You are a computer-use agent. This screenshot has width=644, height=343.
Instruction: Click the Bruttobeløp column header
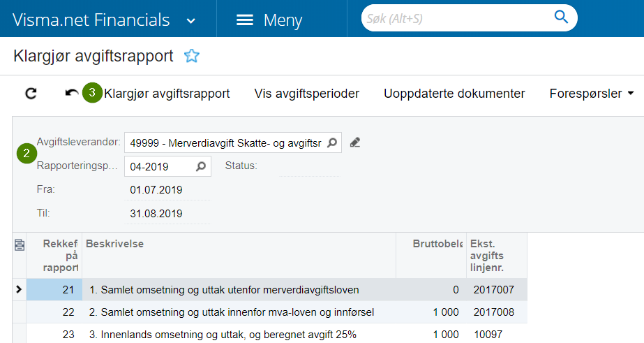pyautogui.click(x=431, y=256)
